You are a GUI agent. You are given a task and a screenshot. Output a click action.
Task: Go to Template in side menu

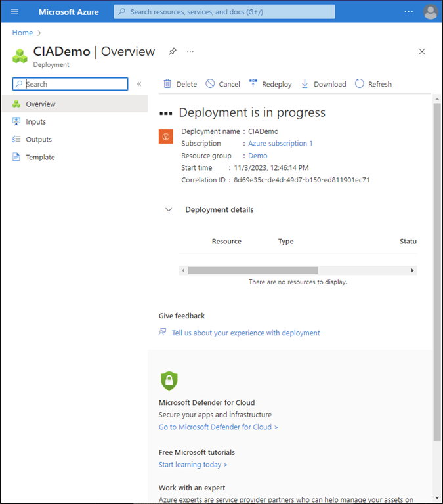[x=40, y=157]
